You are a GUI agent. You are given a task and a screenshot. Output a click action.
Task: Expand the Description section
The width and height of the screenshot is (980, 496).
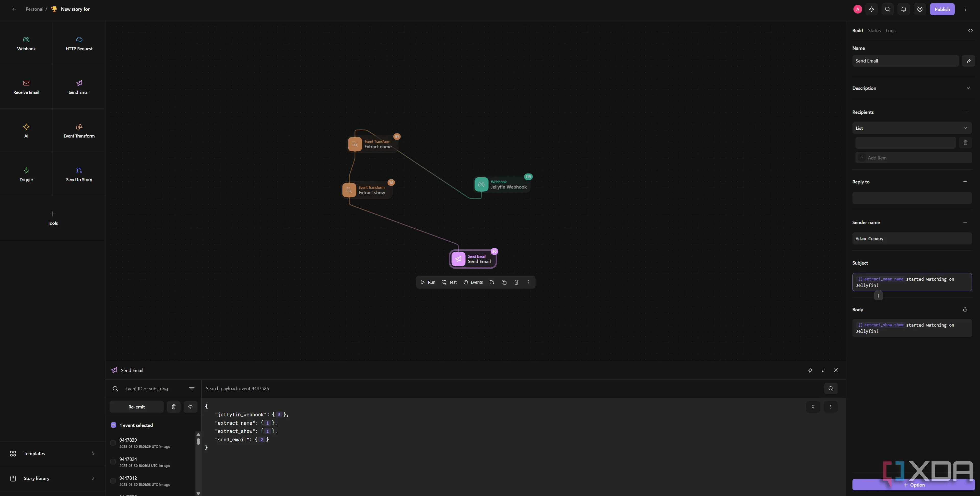pyautogui.click(x=968, y=88)
